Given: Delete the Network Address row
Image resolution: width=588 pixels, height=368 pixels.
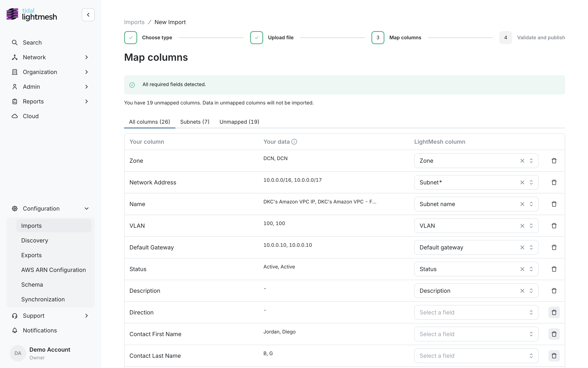Looking at the screenshot, I should 554,182.
